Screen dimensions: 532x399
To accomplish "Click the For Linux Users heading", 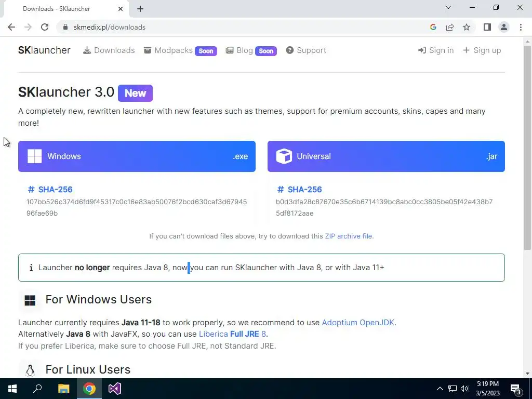I will 88,369.
